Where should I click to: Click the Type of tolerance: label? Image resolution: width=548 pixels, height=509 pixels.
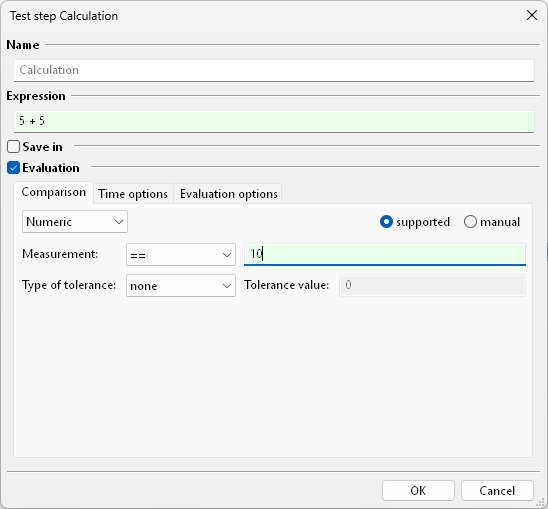pyautogui.click(x=69, y=285)
